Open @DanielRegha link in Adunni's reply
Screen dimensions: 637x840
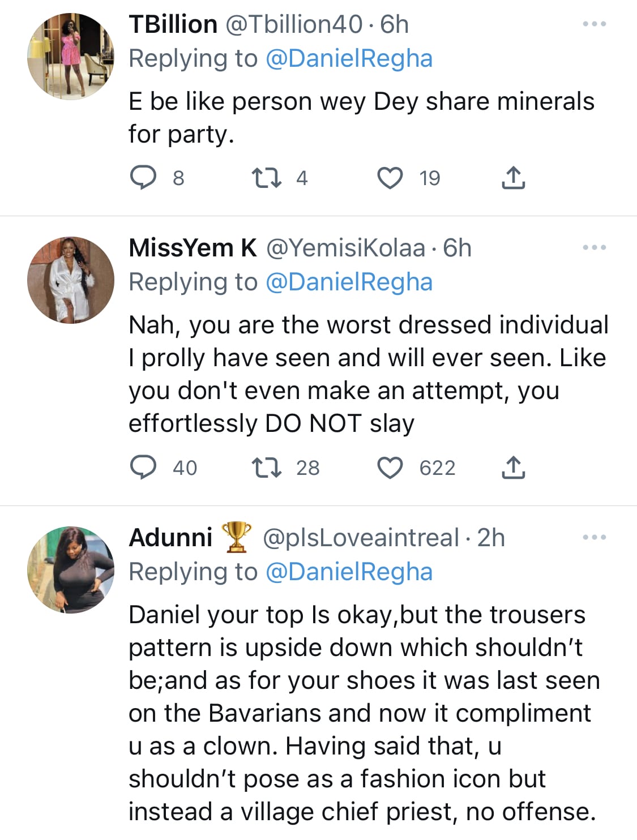coord(349,572)
